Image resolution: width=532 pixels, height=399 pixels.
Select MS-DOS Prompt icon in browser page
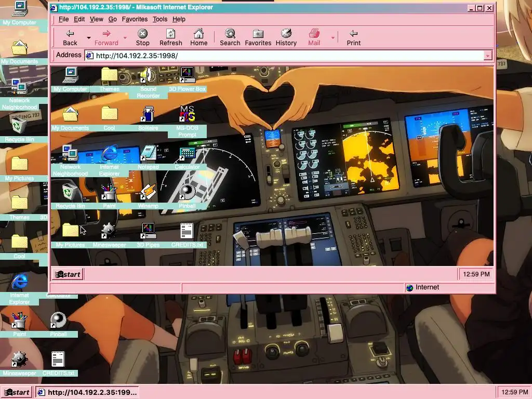(x=187, y=122)
